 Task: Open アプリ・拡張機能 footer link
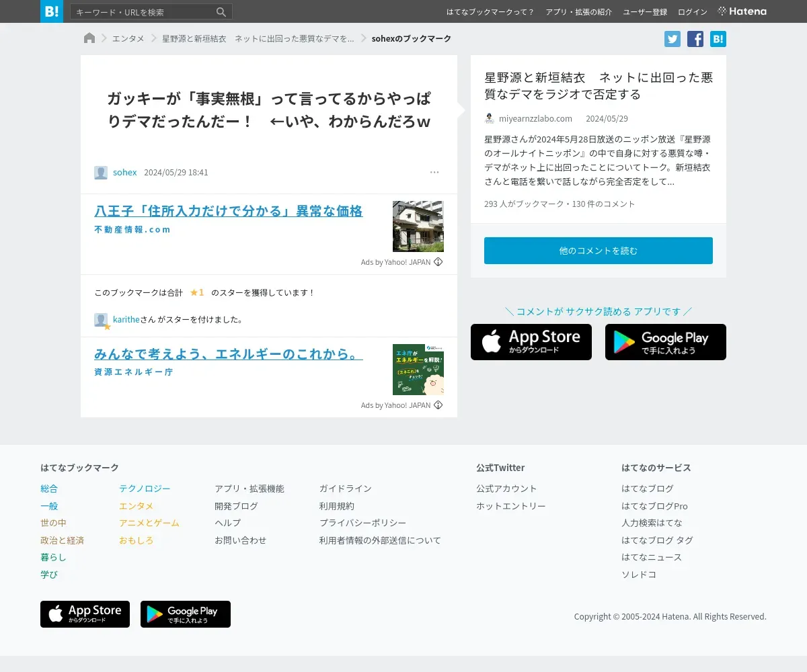tap(249, 489)
